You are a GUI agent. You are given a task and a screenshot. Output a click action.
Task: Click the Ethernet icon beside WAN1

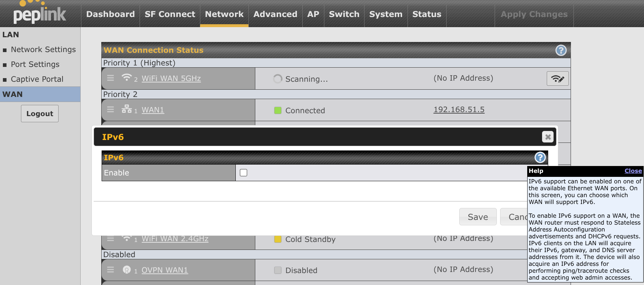(x=127, y=109)
